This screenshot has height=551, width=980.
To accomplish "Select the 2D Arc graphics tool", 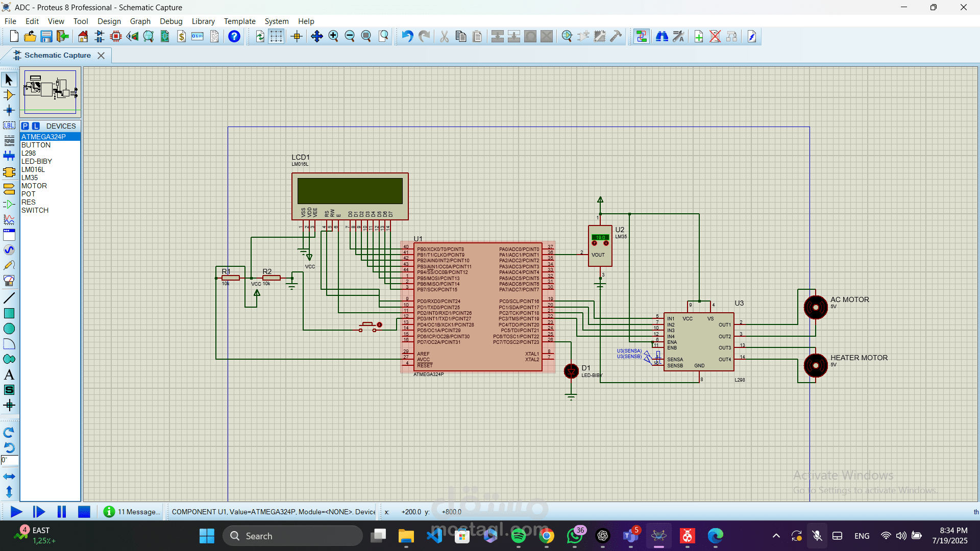I will click(x=9, y=344).
